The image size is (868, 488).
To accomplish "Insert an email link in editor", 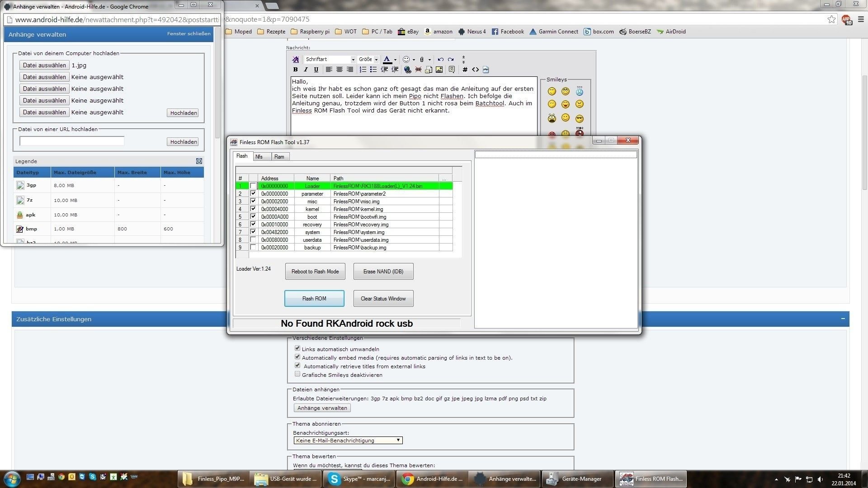I will point(429,70).
